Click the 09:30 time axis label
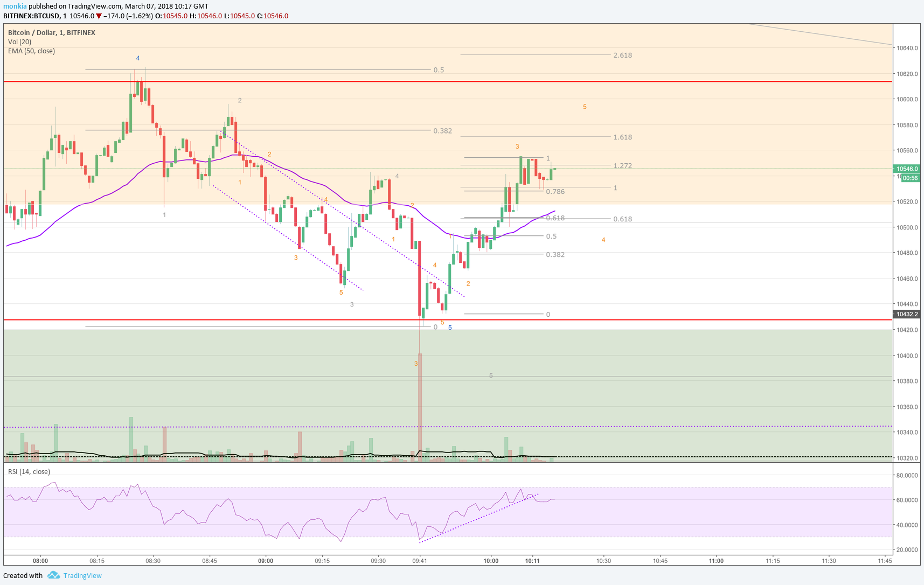The image size is (924, 585). coord(378,561)
